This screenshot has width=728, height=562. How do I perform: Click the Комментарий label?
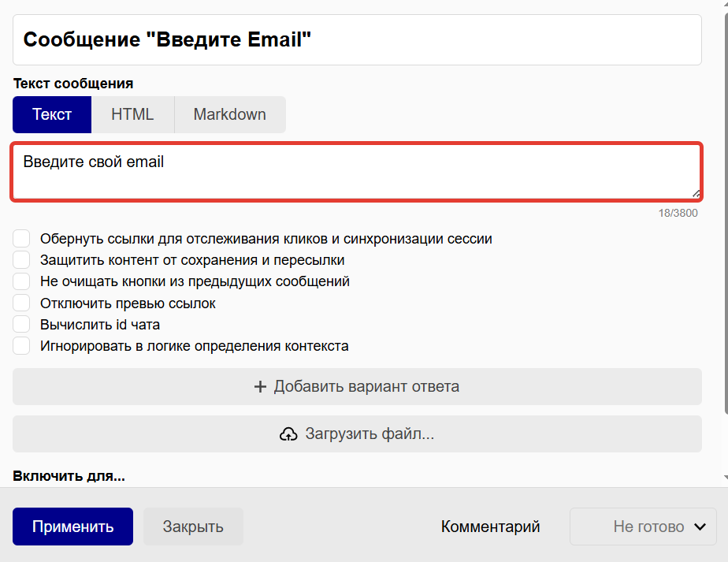[x=490, y=526]
